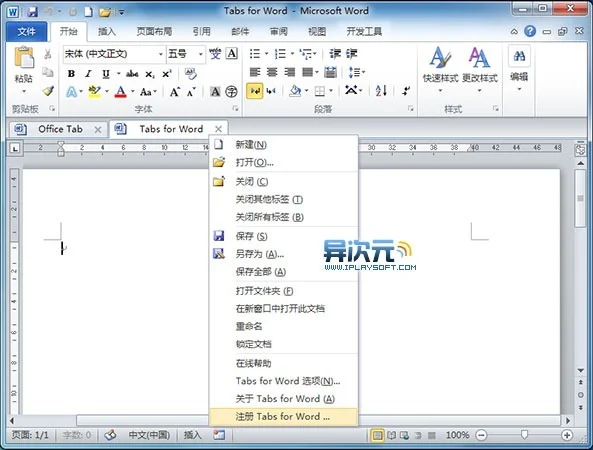593x450 pixels.
Task: Choose Close Other Tabs (关闭其他标签)
Action: pos(284,199)
